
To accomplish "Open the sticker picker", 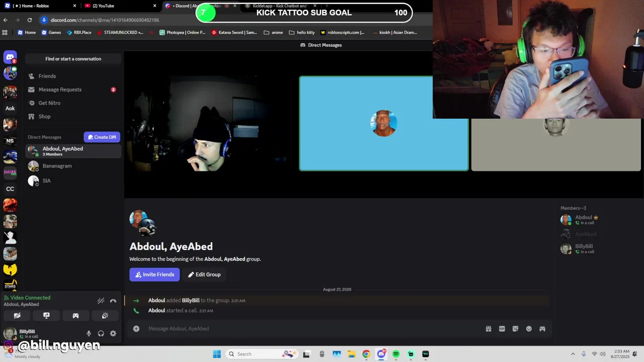I will tap(515, 329).
